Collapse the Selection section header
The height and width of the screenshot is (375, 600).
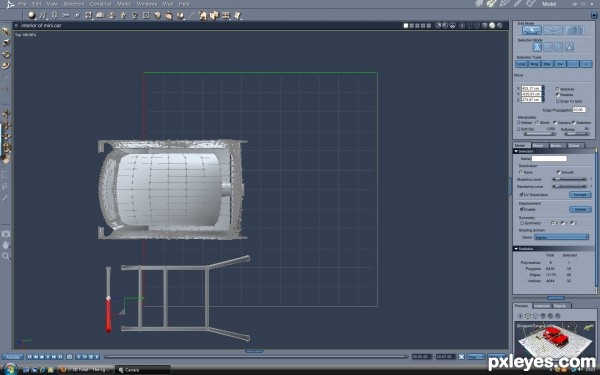click(554, 151)
